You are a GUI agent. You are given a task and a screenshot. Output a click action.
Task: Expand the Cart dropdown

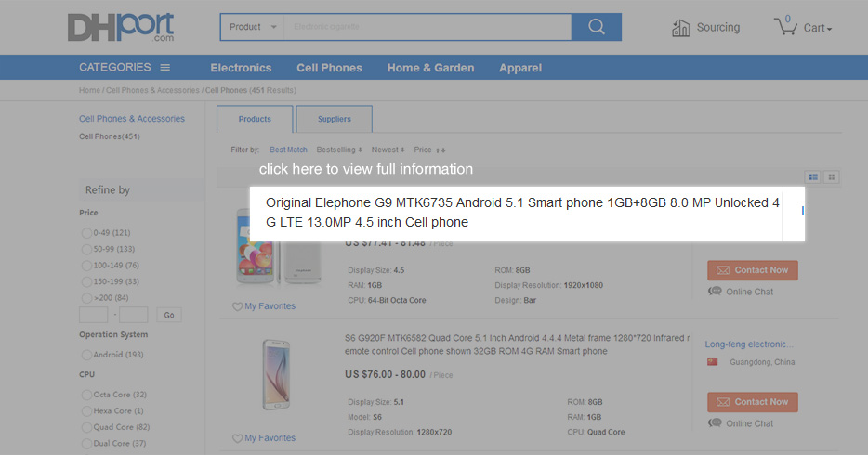click(x=818, y=28)
